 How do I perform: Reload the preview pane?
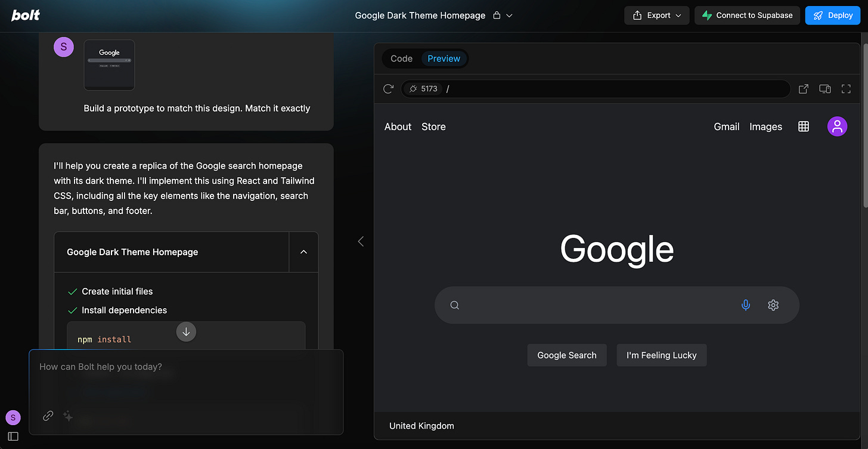pos(388,88)
